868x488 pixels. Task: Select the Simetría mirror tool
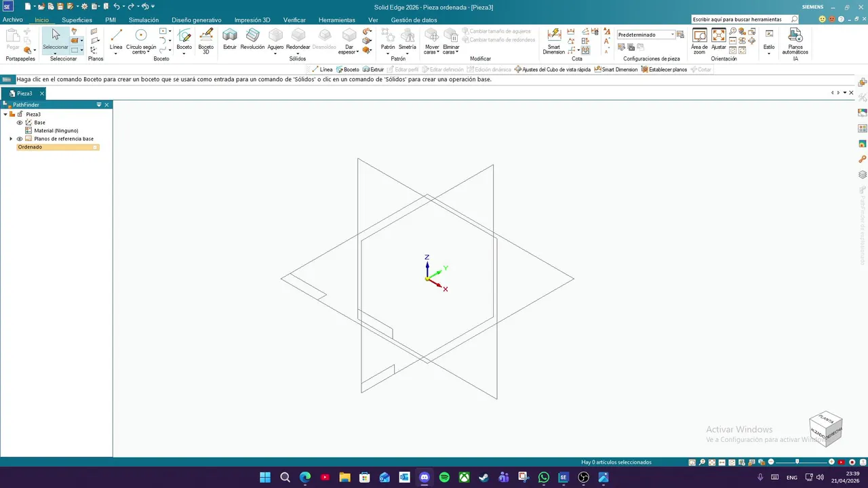[408, 37]
